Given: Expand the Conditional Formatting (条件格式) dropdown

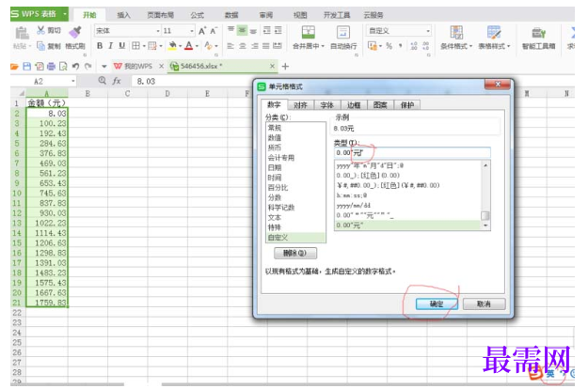Looking at the screenshot, I should pos(471,46).
